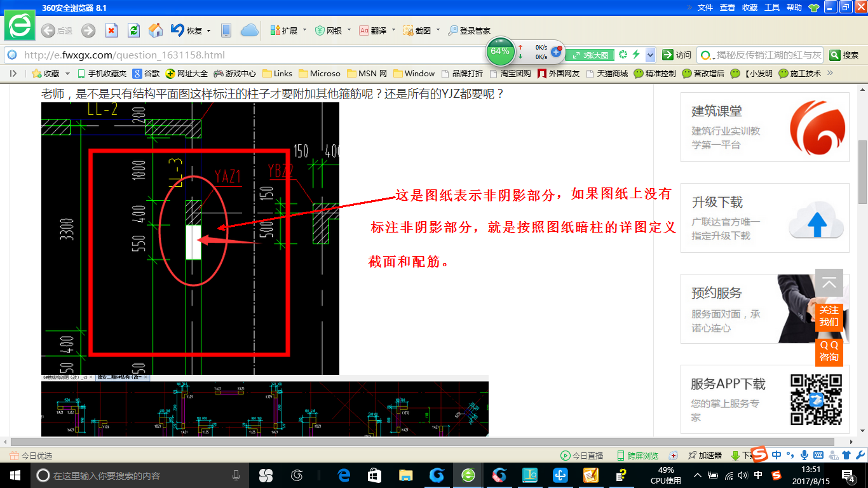Open File Explorer from the taskbar

[x=406, y=475]
